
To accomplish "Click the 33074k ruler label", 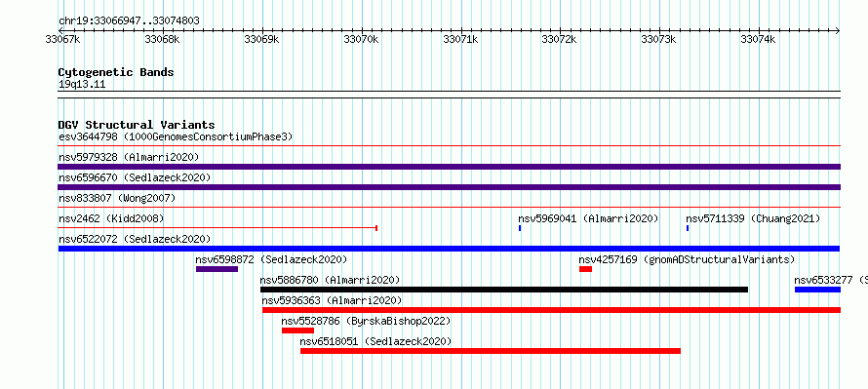I will click(759, 39).
